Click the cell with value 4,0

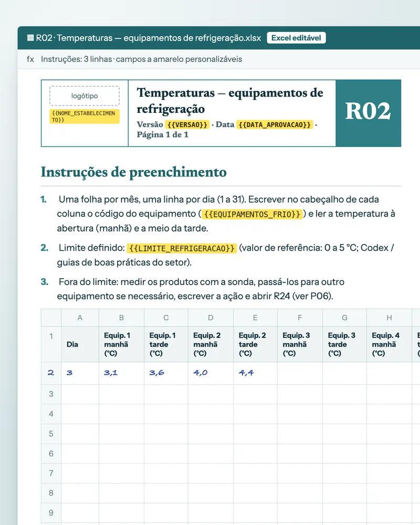coord(211,373)
